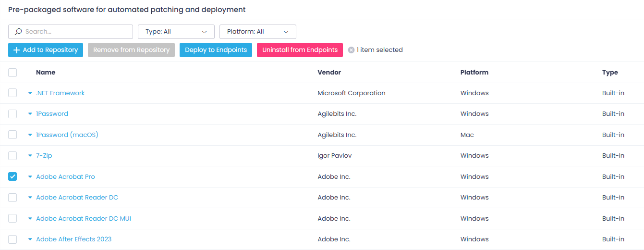
Task: Expand the 7-Zip row arrow
Action: 30,156
